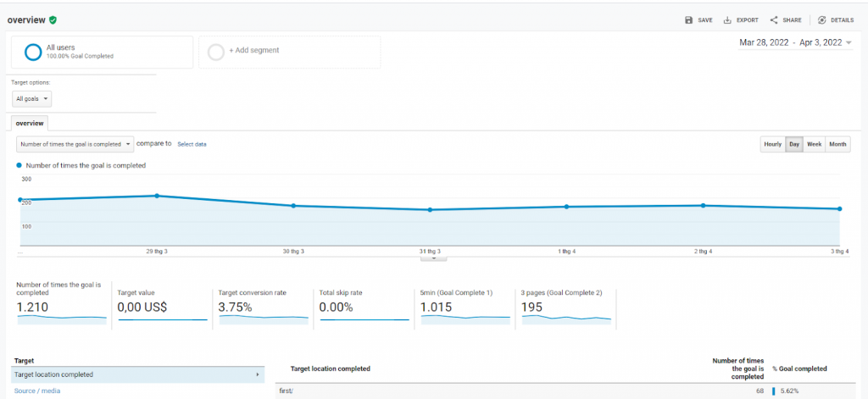
Task: Select Target location completed row
Action: pos(138,374)
